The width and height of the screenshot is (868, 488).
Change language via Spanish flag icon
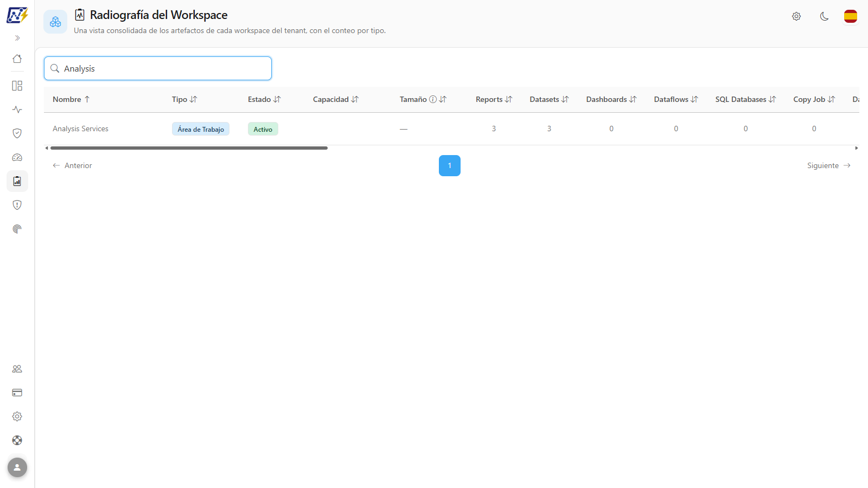tap(851, 16)
